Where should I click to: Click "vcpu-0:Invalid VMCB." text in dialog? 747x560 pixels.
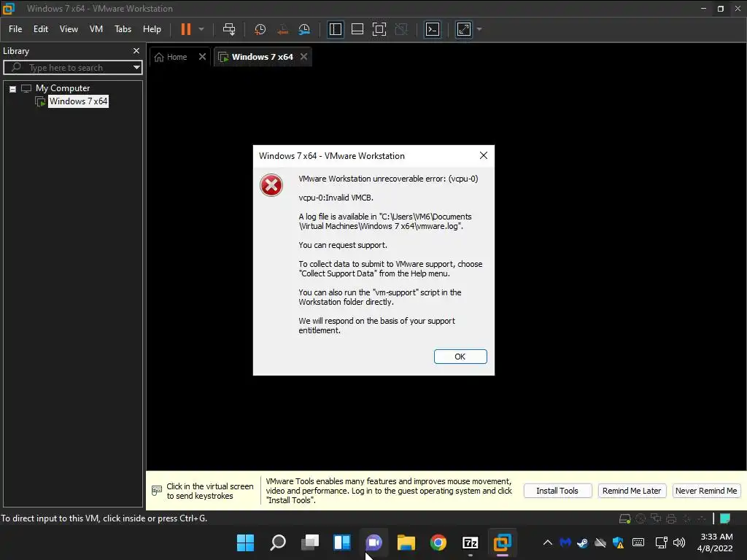pos(336,198)
